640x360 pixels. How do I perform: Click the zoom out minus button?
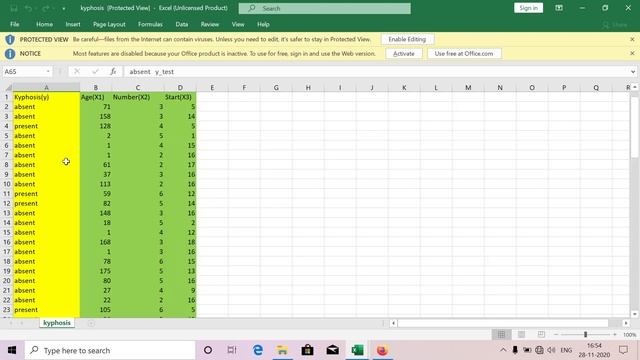556,334
